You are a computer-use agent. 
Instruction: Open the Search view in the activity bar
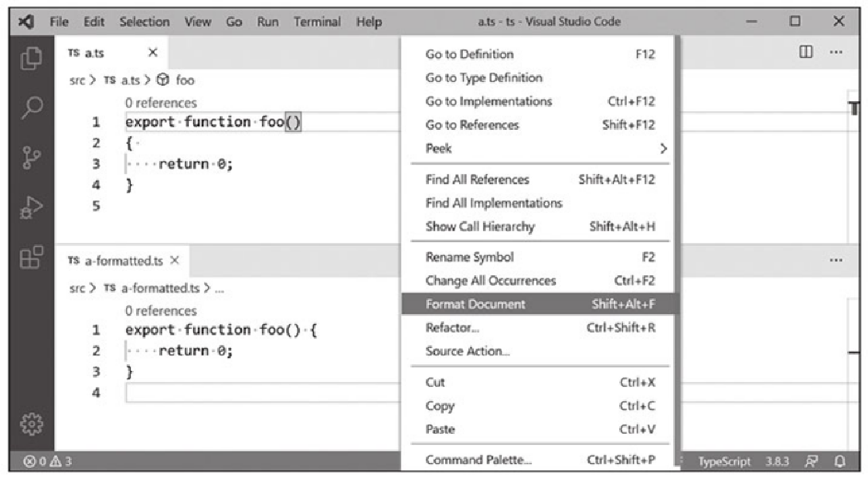(x=32, y=107)
